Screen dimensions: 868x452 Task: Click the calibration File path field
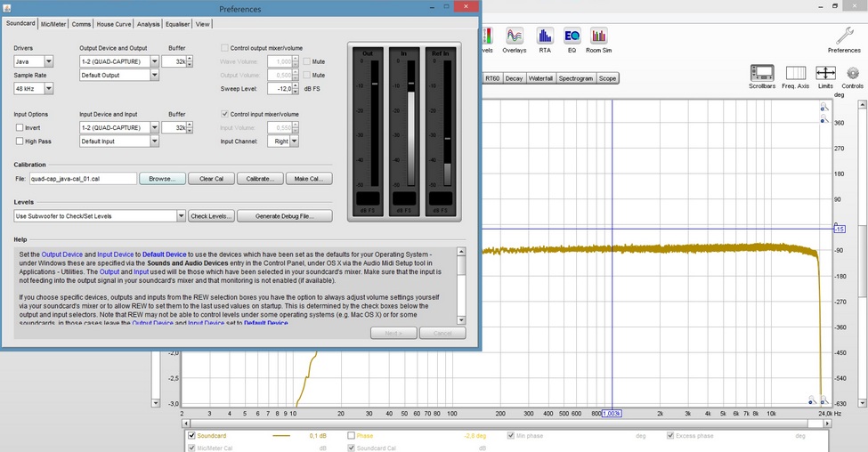pyautogui.click(x=83, y=179)
